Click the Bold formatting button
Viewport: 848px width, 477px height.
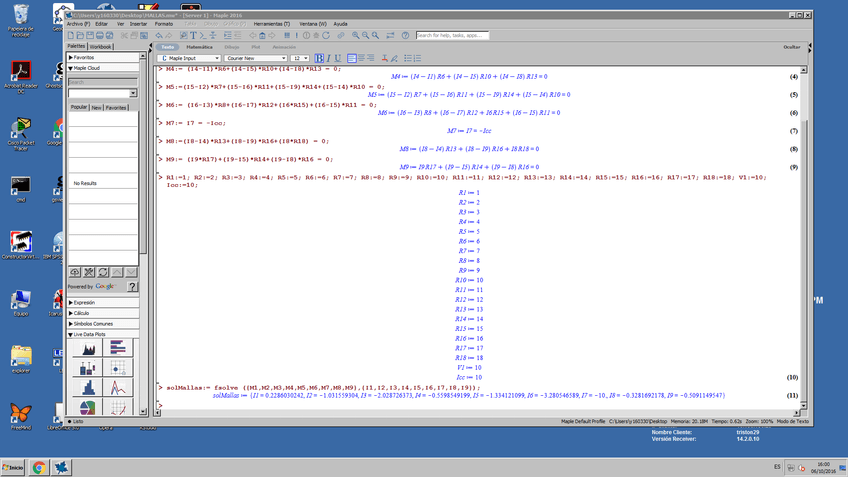pyautogui.click(x=319, y=59)
